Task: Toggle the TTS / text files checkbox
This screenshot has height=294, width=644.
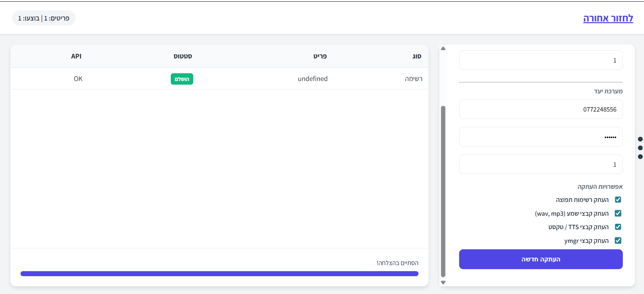Action: 618,227
